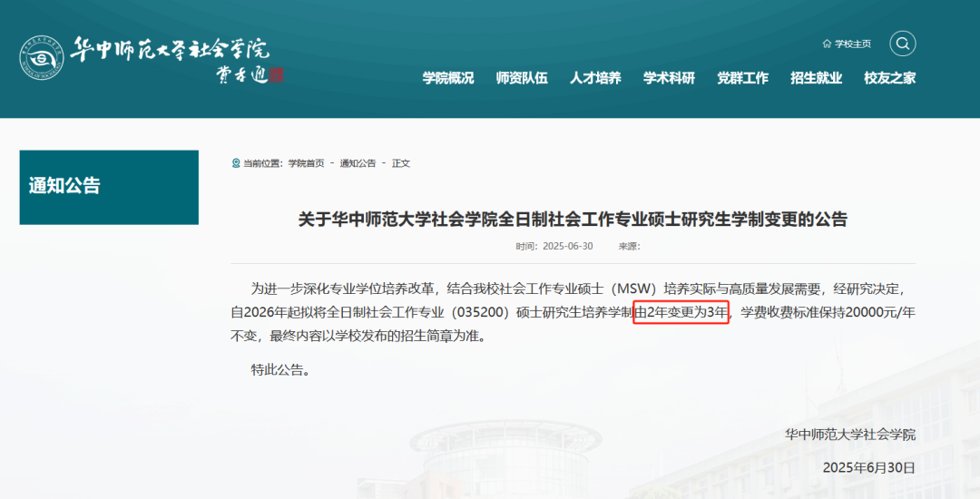
Task: Open the 学院概况 menu
Action: tap(448, 78)
